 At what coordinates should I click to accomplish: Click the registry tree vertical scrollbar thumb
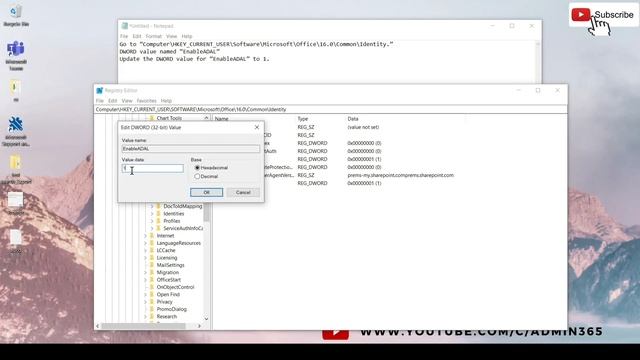(207, 213)
